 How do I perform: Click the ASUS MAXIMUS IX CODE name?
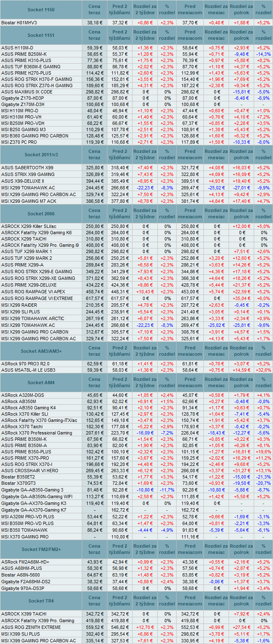coord(27,92)
